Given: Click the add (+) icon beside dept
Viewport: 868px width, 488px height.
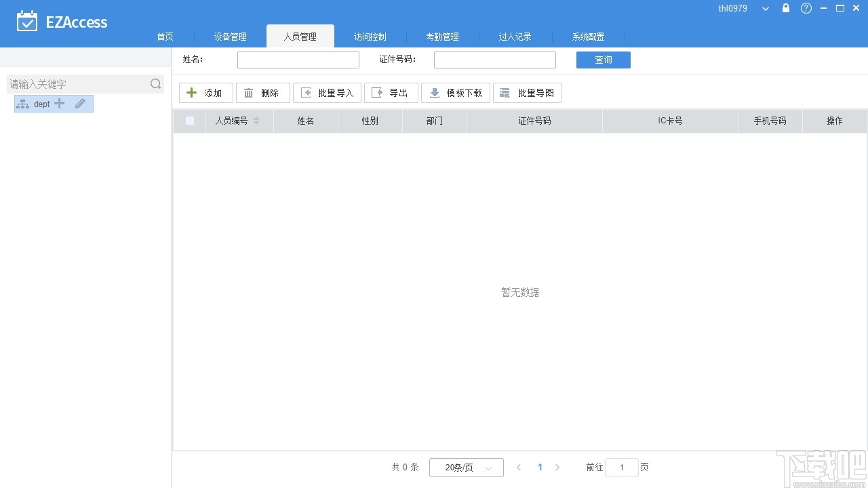Looking at the screenshot, I should 59,103.
